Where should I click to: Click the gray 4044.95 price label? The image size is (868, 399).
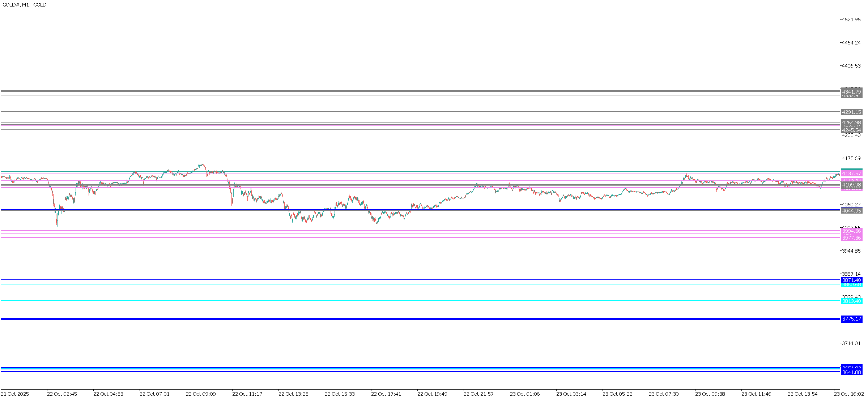[x=851, y=211]
